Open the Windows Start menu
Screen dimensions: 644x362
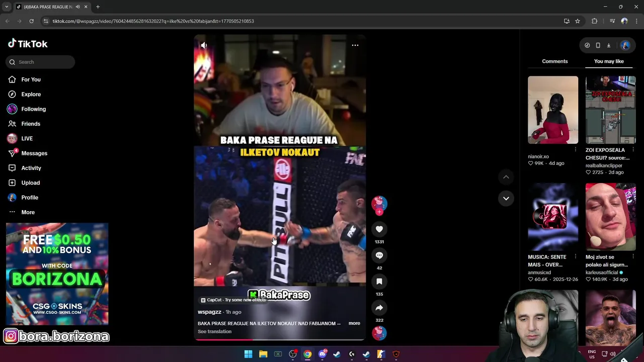(248, 354)
